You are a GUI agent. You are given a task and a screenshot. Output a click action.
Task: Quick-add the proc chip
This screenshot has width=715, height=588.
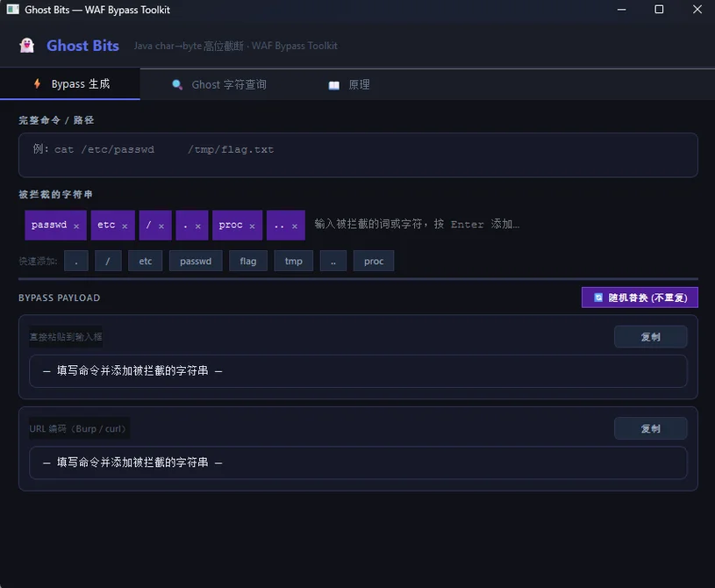click(x=374, y=261)
